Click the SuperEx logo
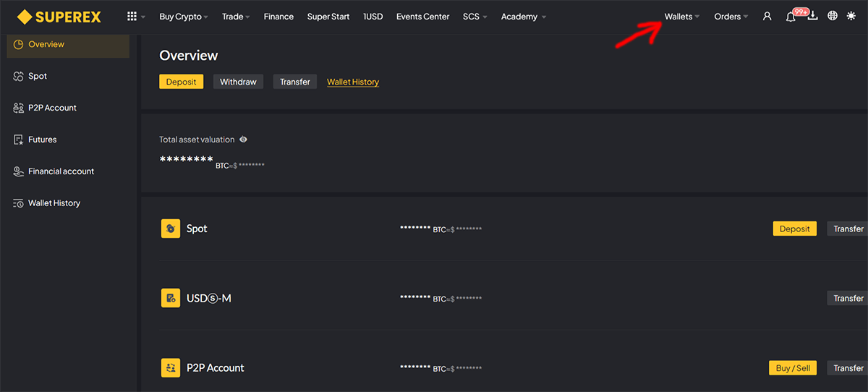 pyautogui.click(x=59, y=17)
